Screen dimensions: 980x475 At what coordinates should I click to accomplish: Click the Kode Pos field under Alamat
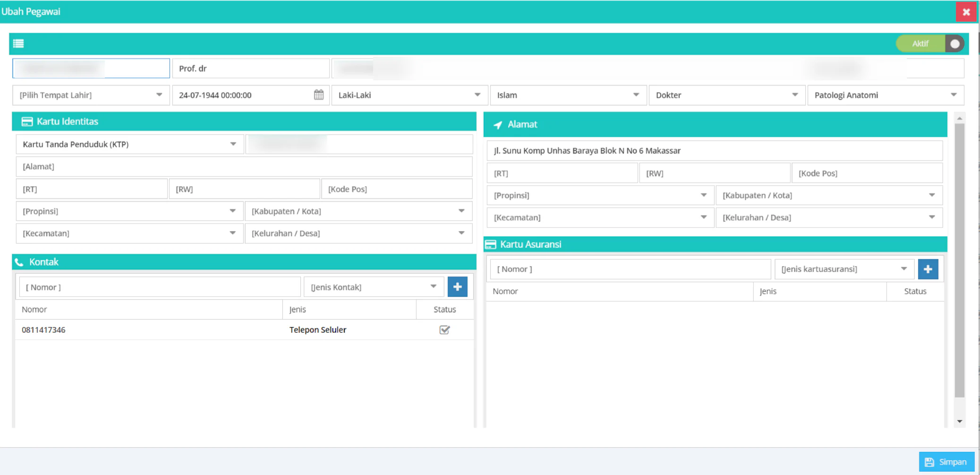point(867,173)
